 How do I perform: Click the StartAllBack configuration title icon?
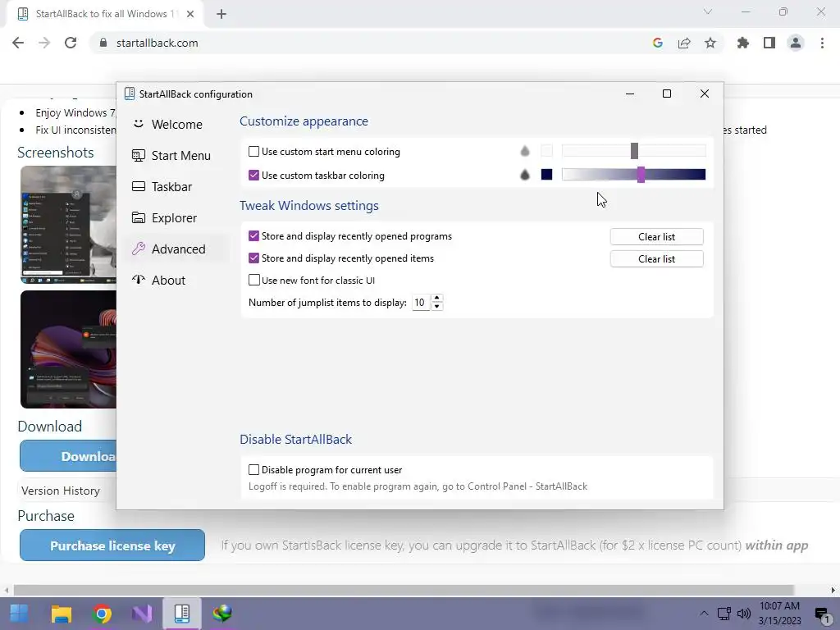point(129,94)
